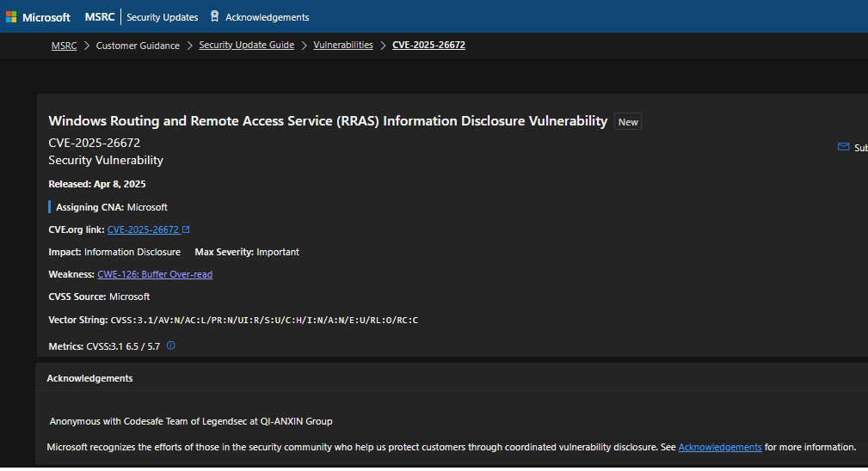Viewport: 868px width, 471px height.
Task: Open CWE-126: Buffer Over-read link
Action: 155,274
